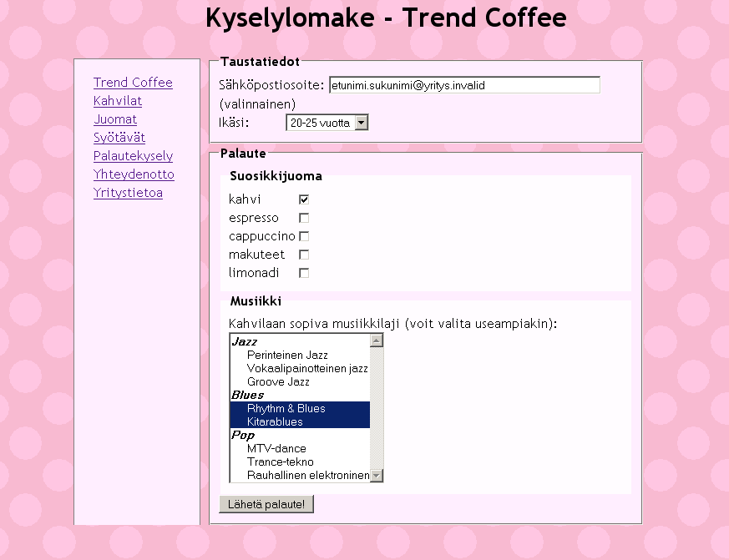Open the Trend Coffee link

(133, 83)
